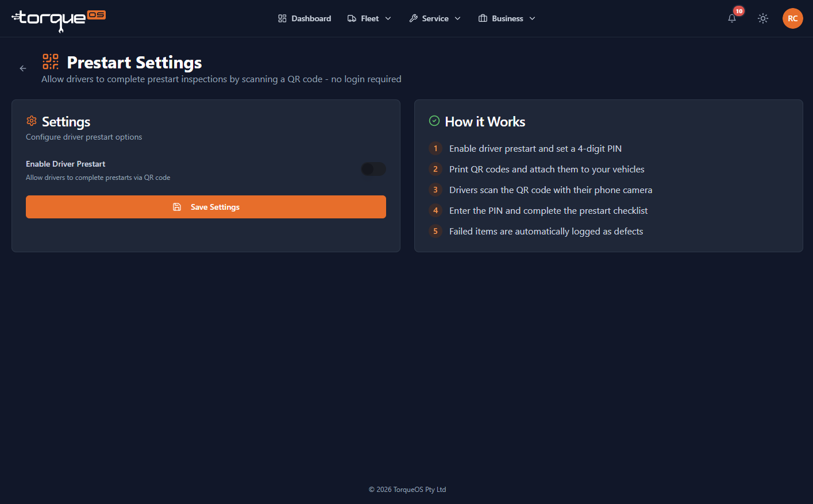Click 'Print QR codes and attach them to your vehicles'
The width and height of the screenshot is (813, 504).
coord(547,169)
